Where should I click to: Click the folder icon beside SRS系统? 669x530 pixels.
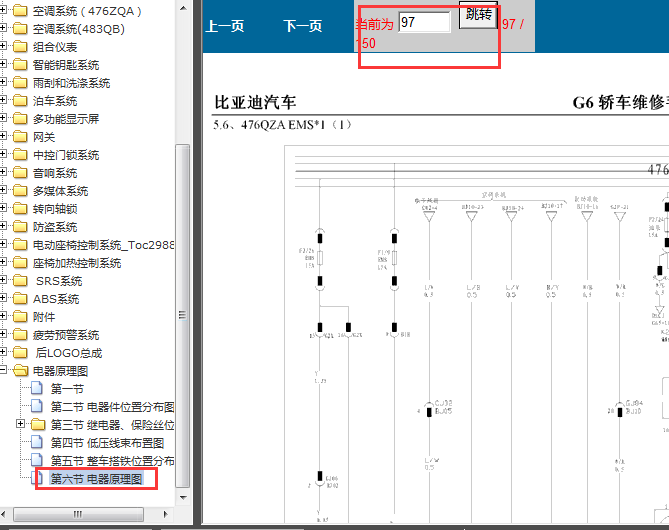(20, 280)
